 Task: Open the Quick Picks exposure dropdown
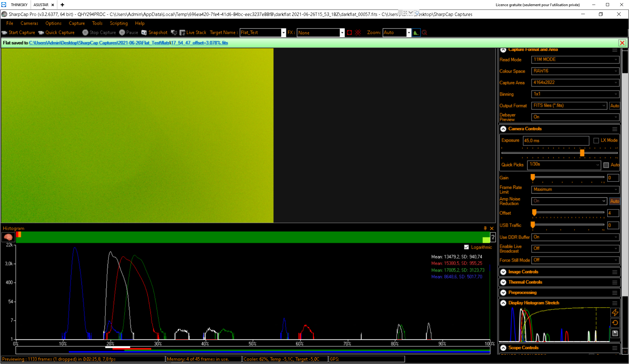(x=564, y=165)
